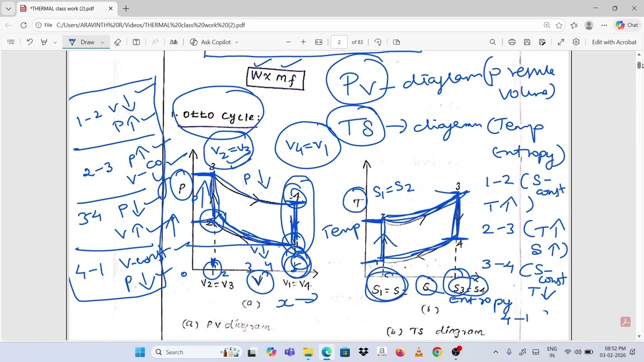Print the PDF document
This screenshot has height=362, width=644.
point(512,42)
